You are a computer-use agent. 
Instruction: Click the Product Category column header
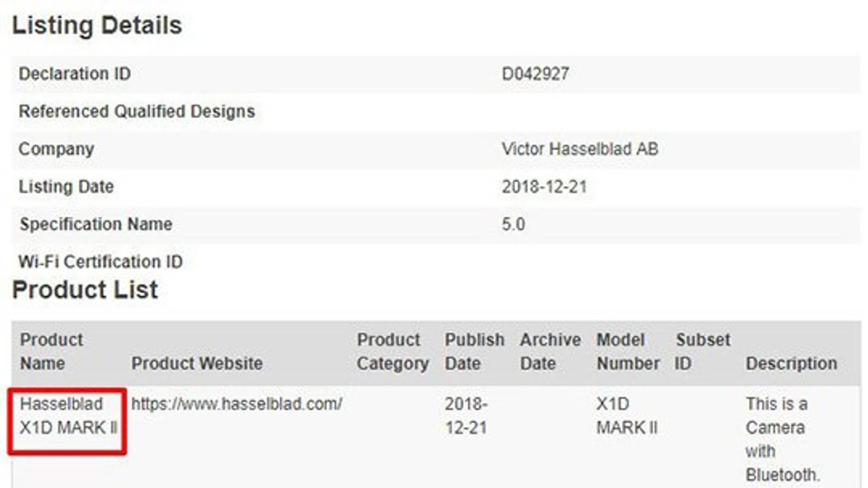pyautogui.click(x=392, y=351)
